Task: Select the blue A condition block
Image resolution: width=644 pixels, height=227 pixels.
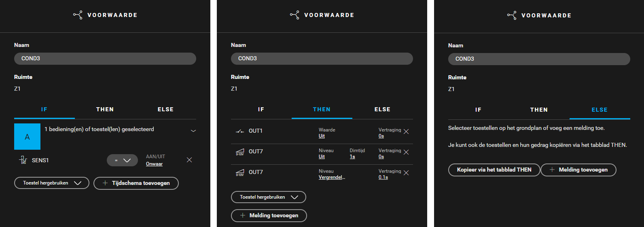Action: [x=27, y=137]
